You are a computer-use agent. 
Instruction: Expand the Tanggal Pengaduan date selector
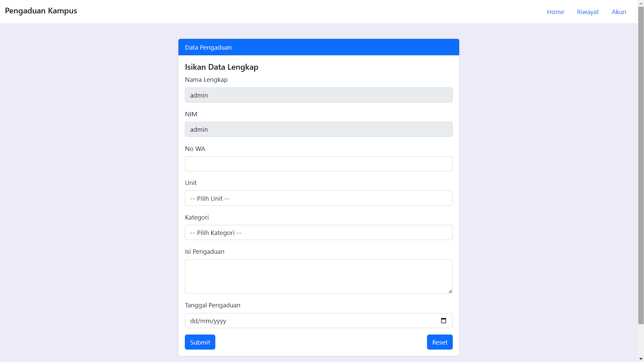(x=443, y=320)
